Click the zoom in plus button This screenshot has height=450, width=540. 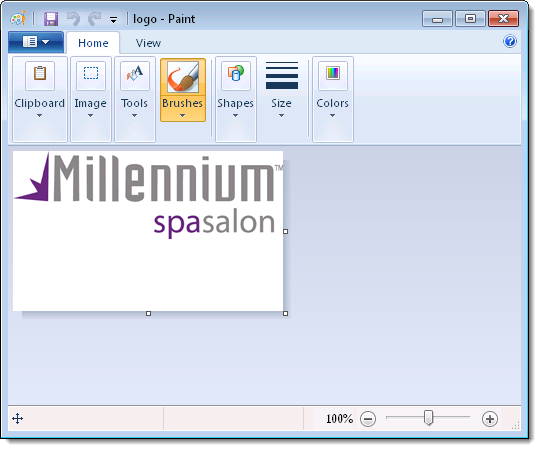tap(490, 419)
